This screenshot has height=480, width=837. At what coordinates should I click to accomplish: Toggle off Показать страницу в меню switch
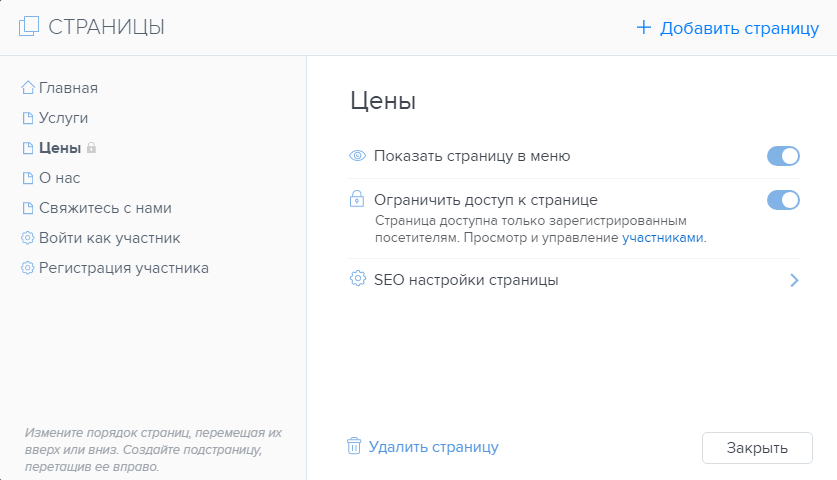783,156
